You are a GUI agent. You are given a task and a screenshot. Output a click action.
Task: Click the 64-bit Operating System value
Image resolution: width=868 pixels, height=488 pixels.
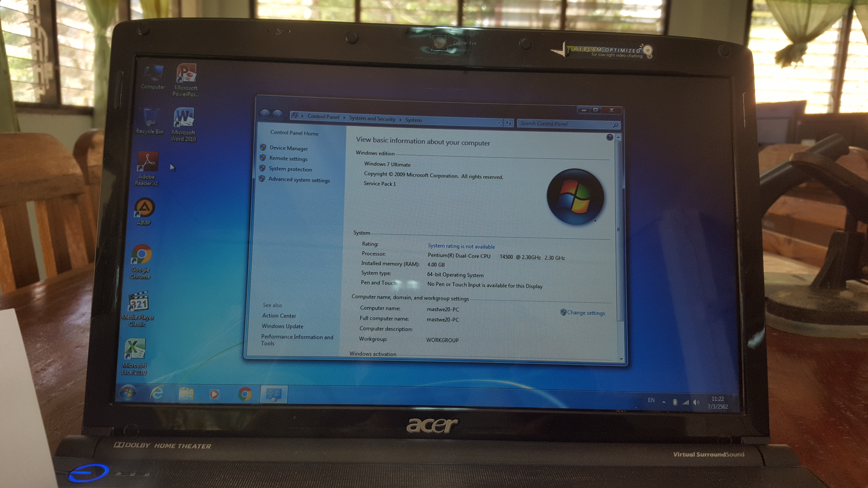click(455, 275)
